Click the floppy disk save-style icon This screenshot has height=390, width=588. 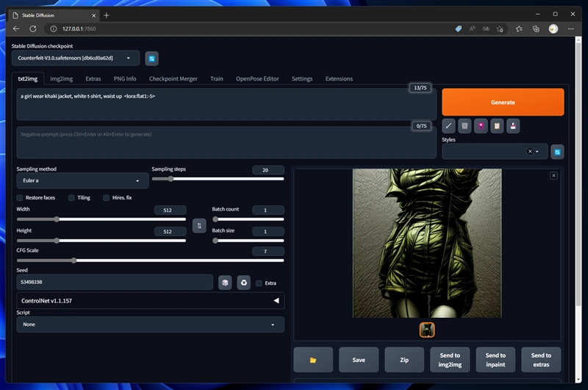[513, 126]
